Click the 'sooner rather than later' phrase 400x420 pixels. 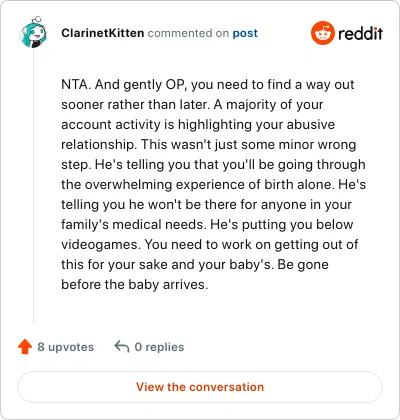tap(135, 105)
